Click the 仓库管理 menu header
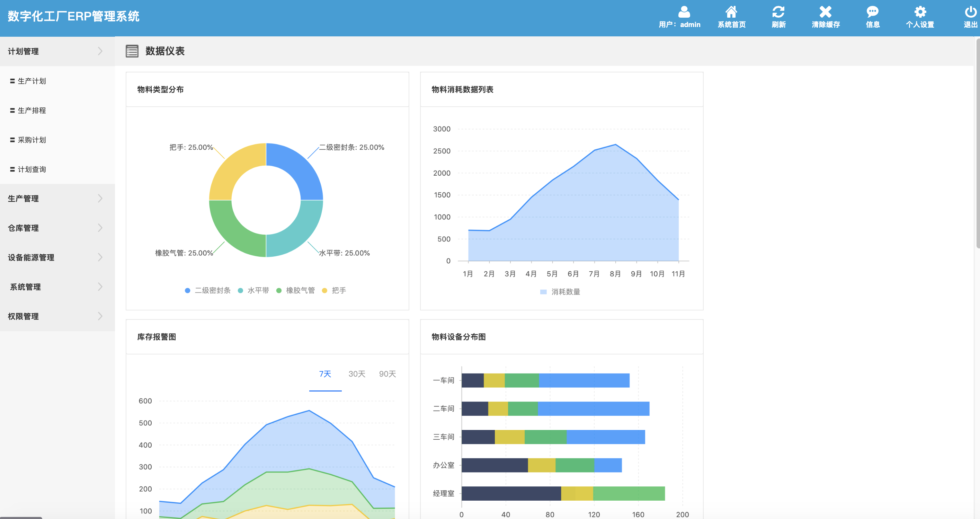This screenshot has height=519, width=980. [x=57, y=228]
